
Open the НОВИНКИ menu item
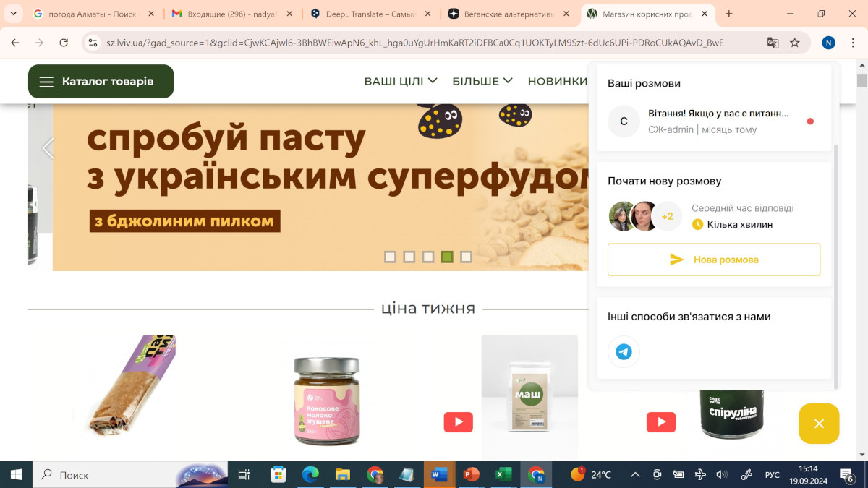pos(557,81)
